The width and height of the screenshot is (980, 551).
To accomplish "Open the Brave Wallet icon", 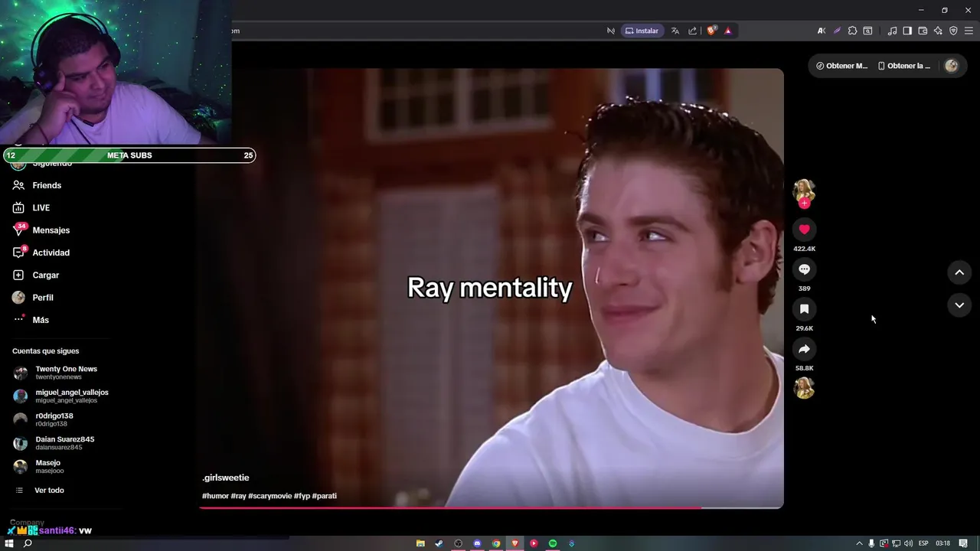I will tap(923, 31).
